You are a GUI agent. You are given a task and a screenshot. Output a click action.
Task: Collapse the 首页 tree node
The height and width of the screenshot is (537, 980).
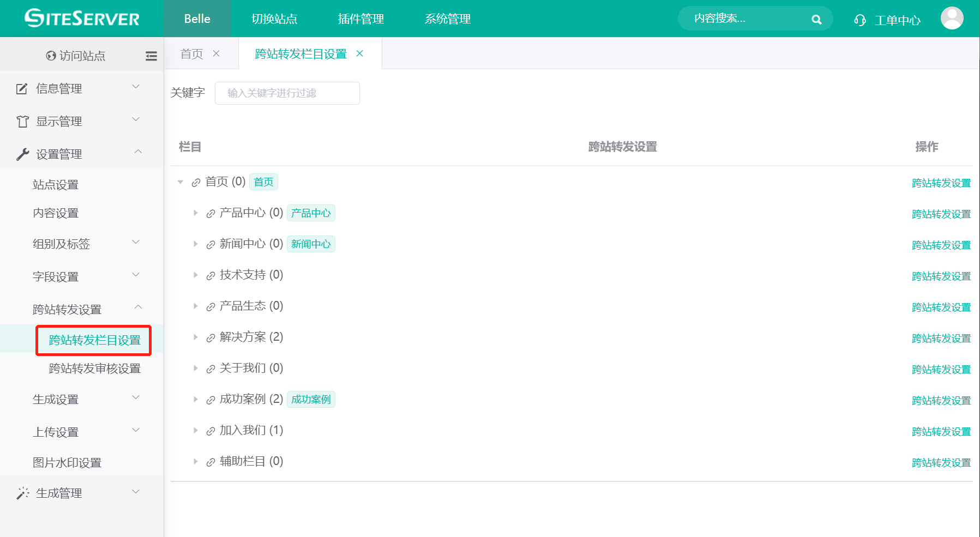[x=181, y=182]
